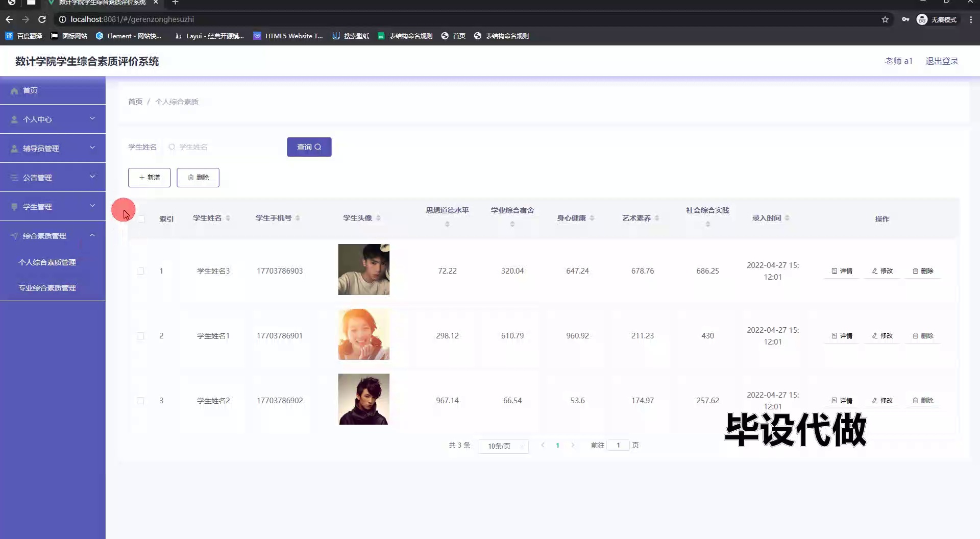The height and width of the screenshot is (539, 980).
Task: Click the browser address bar
Action: point(470,19)
